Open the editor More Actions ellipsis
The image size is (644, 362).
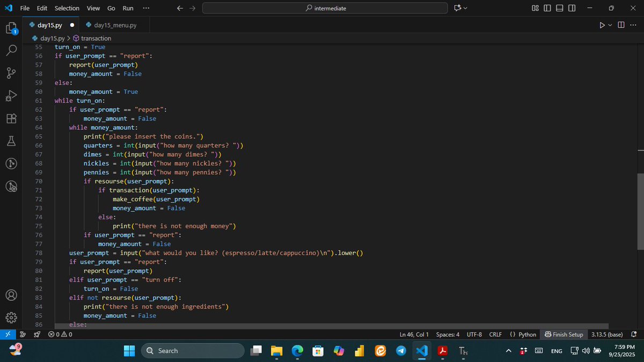pos(634,25)
